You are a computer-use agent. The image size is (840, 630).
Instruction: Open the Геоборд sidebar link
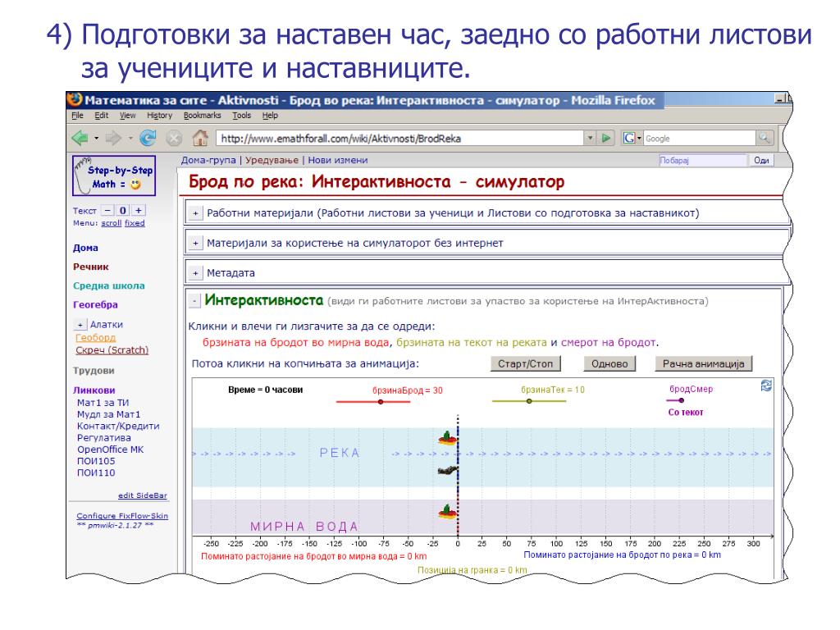(95, 337)
